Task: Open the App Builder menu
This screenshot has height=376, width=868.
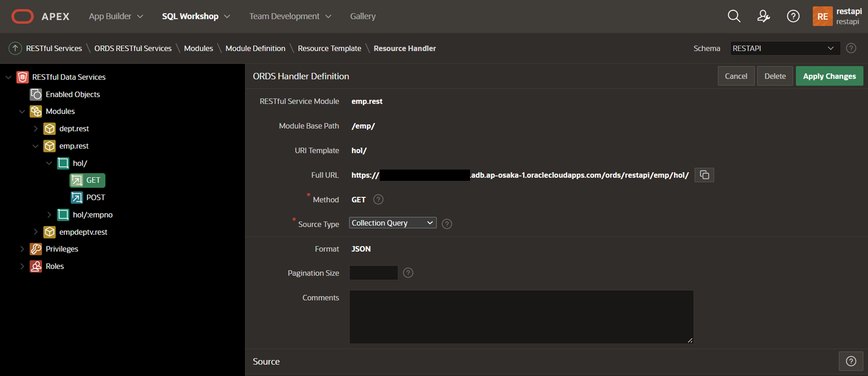Action: (116, 16)
